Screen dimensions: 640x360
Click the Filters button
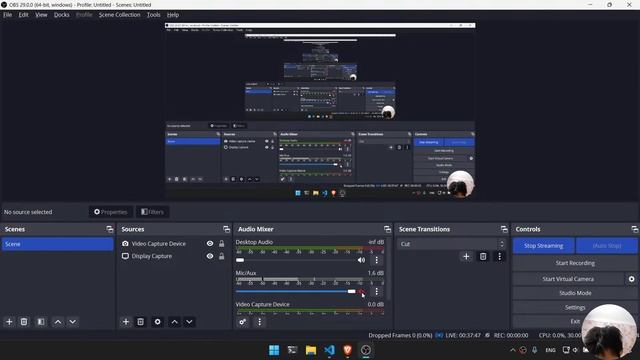pyautogui.click(x=152, y=212)
